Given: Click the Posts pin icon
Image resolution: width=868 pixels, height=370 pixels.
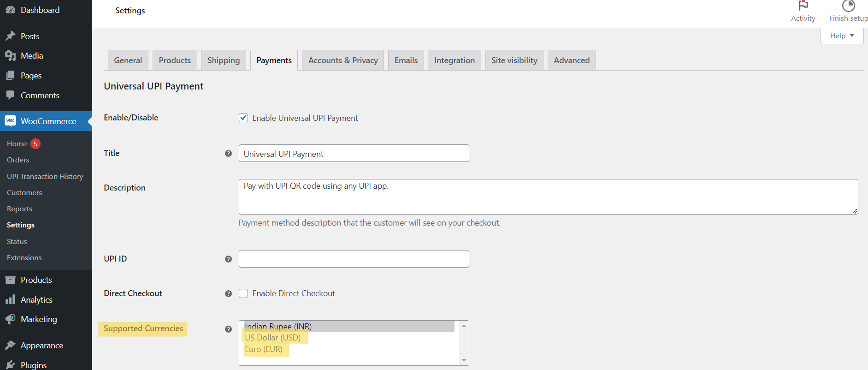Looking at the screenshot, I should [x=10, y=36].
